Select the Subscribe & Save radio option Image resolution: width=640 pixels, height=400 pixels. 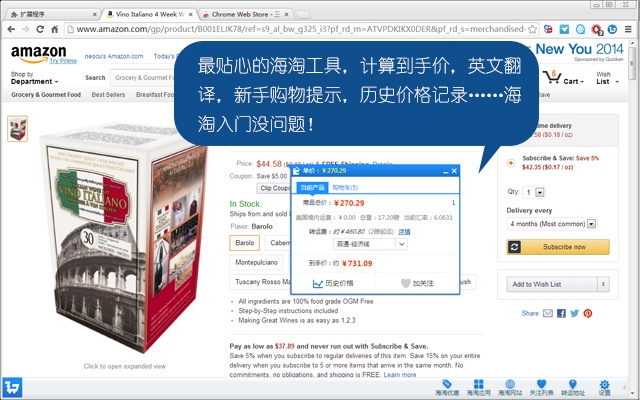tap(511, 162)
